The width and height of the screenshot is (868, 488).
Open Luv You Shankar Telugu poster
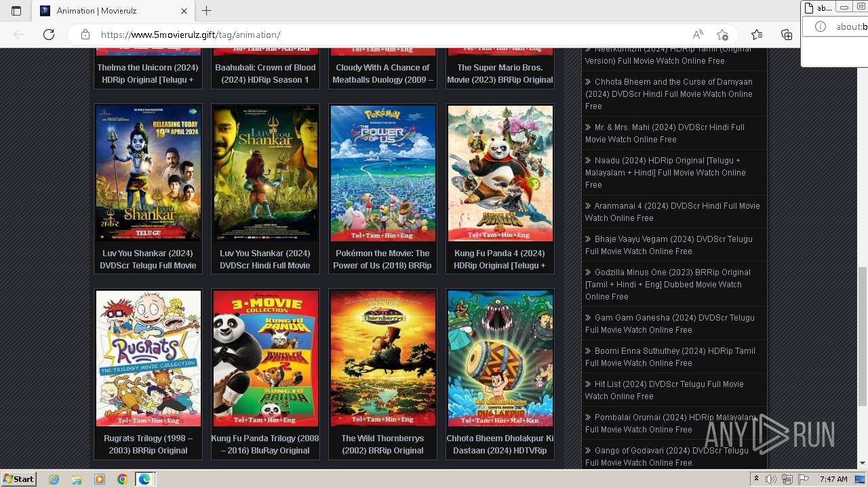[x=149, y=174]
